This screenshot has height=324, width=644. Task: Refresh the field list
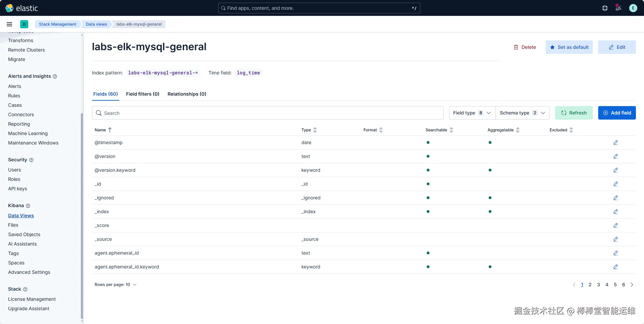pos(574,113)
